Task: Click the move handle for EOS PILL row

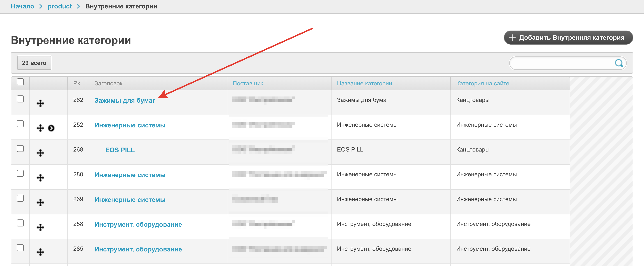Action: [40, 153]
